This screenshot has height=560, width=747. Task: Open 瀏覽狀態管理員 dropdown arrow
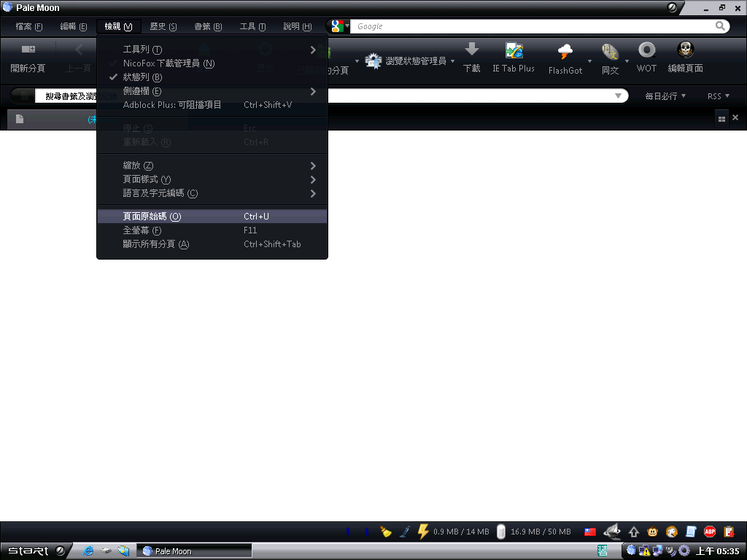(x=452, y=61)
